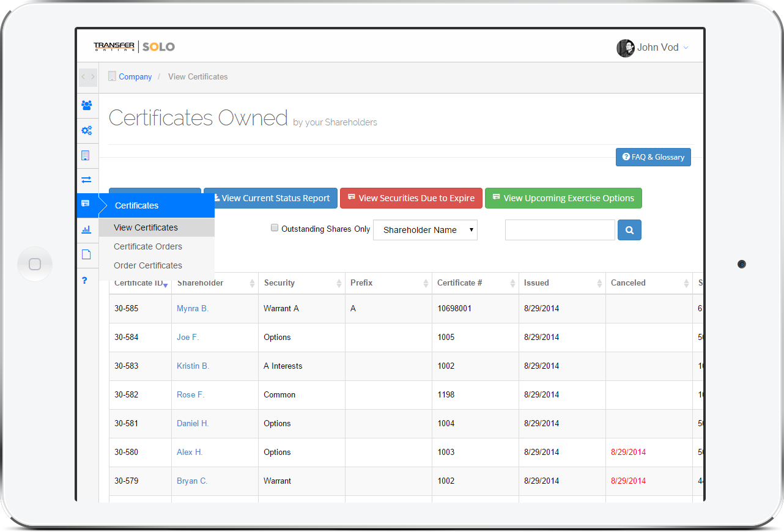This screenshot has width=784, height=532.
Task: Sort by Certificate # column
Action: [x=475, y=283]
